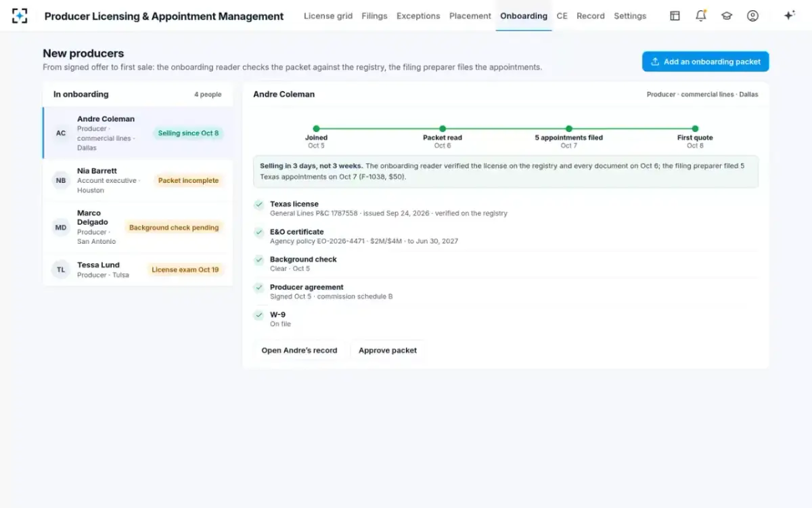
Task: Click the Background check pending badge
Action: pyautogui.click(x=174, y=228)
